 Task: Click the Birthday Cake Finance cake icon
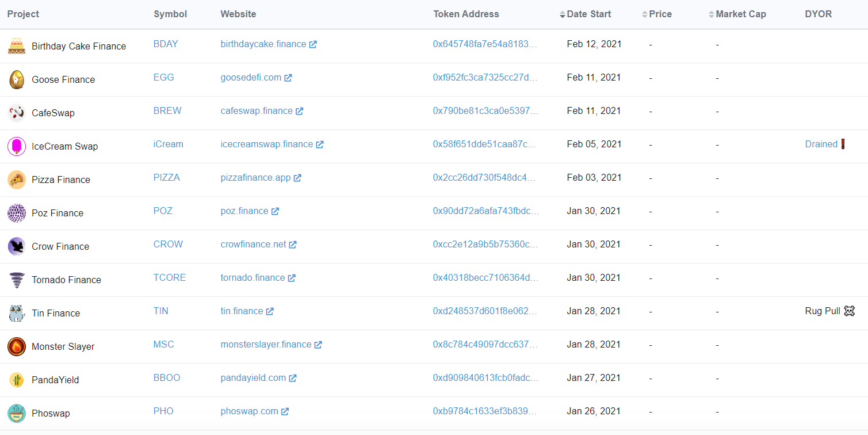pyautogui.click(x=17, y=46)
